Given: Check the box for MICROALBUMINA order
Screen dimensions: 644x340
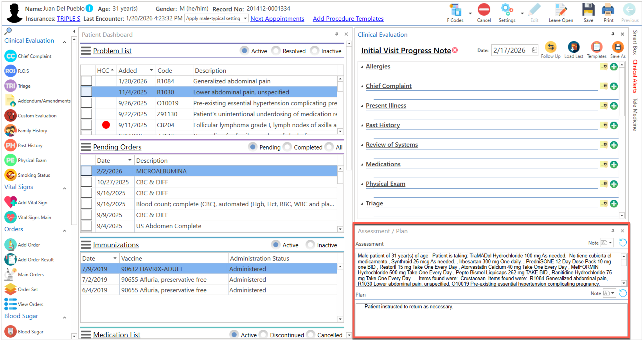Looking at the screenshot, I should [x=86, y=171].
